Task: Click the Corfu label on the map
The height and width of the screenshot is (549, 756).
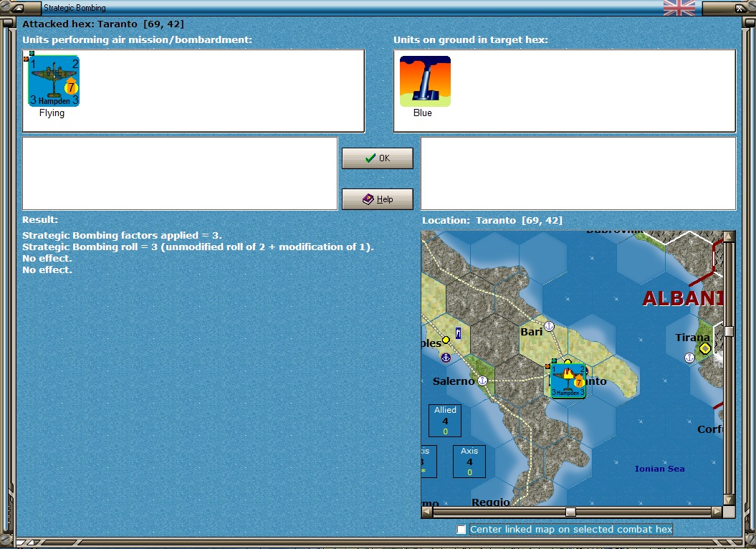Action: 709,429
